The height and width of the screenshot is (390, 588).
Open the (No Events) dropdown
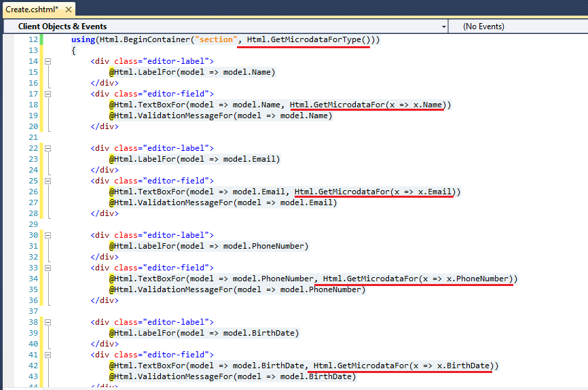click(x=518, y=26)
